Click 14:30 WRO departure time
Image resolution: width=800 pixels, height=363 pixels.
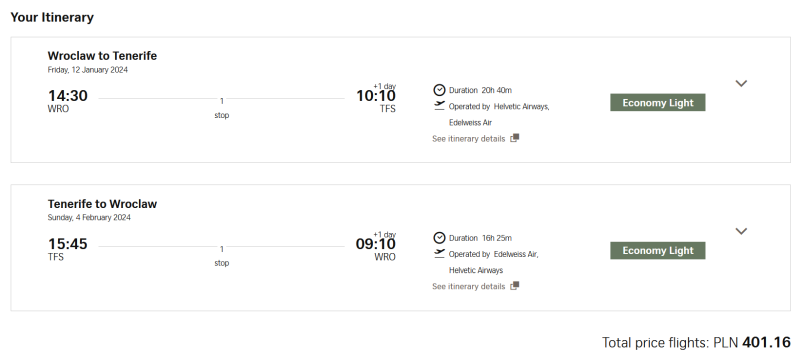pyautogui.click(x=67, y=101)
